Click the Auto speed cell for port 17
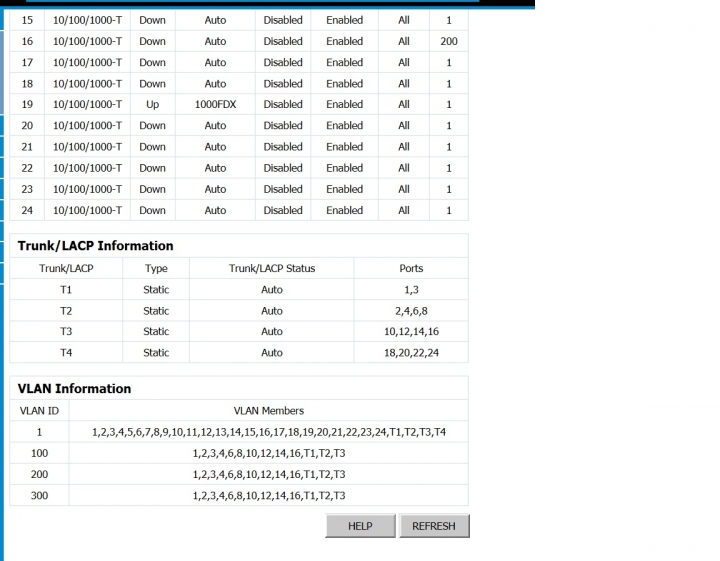Screen dimensions: 720x561 tap(215, 62)
